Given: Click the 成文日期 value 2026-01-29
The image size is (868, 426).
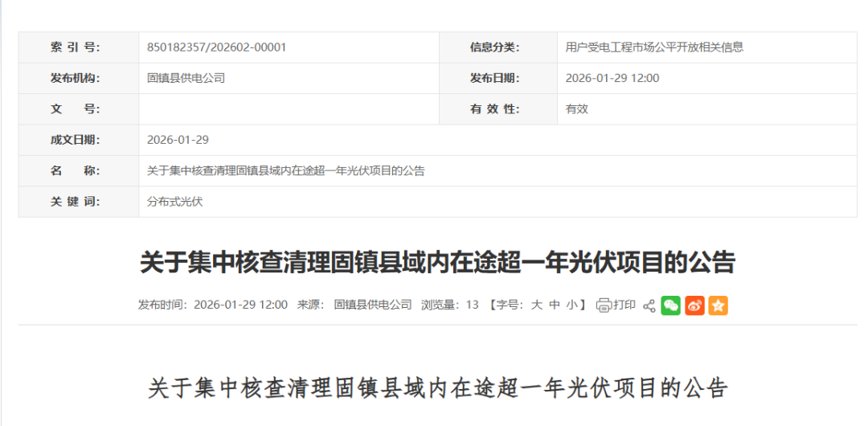Looking at the screenshot, I should pyautogui.click(x=178, y=140).
